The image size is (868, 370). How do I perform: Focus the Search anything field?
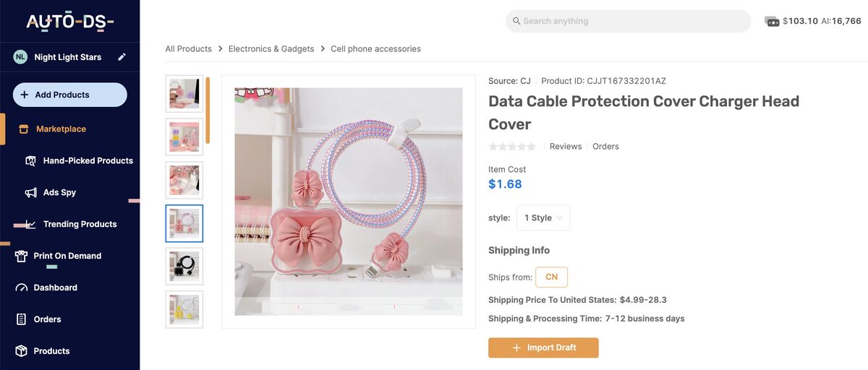(628, 21)
